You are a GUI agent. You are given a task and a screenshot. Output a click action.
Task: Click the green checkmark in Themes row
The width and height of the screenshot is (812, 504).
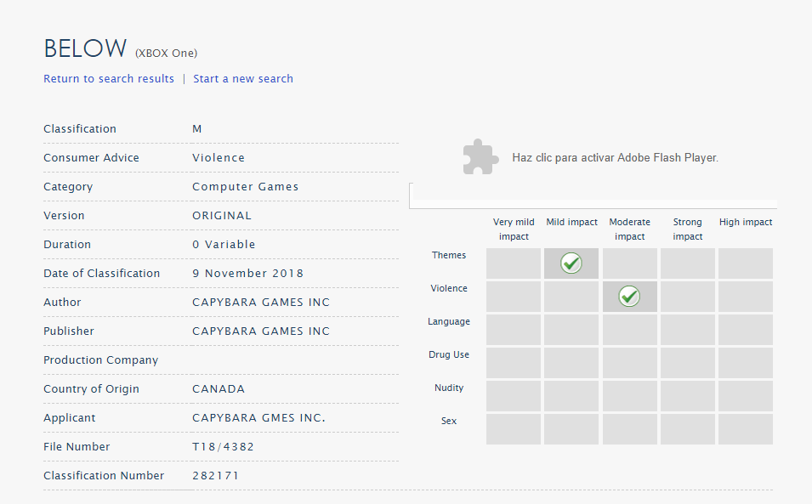[571, 263]
